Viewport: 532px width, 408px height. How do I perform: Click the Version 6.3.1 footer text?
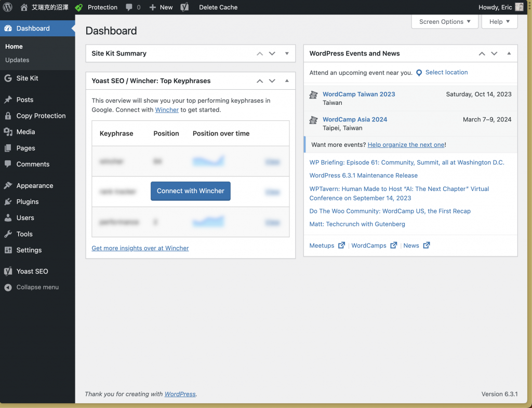coord(499,394)
